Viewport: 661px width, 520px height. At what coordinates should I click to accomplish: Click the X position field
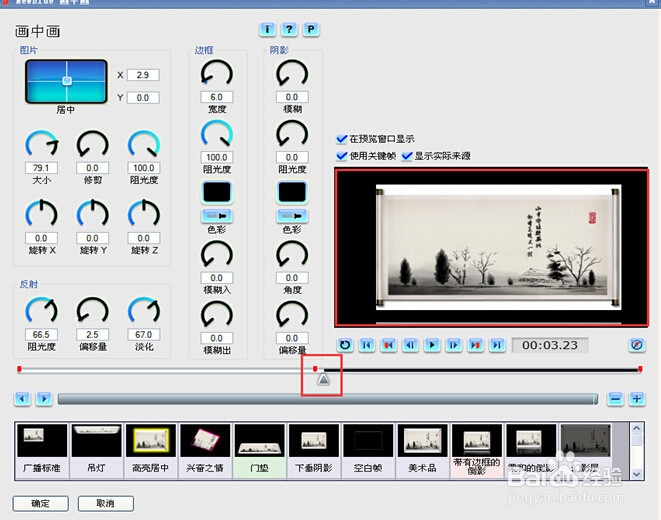pyautogui.click(x=143, y=75)
